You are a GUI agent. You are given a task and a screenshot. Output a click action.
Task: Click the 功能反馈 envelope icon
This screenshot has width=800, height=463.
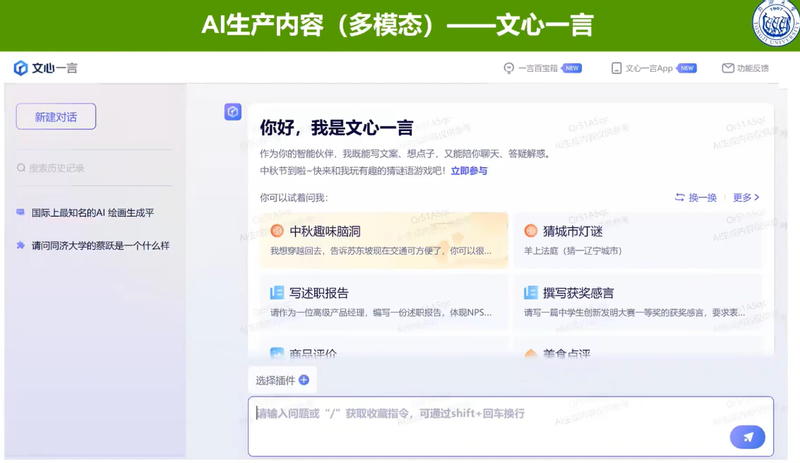pyautogui.click(x=728, y=68)
